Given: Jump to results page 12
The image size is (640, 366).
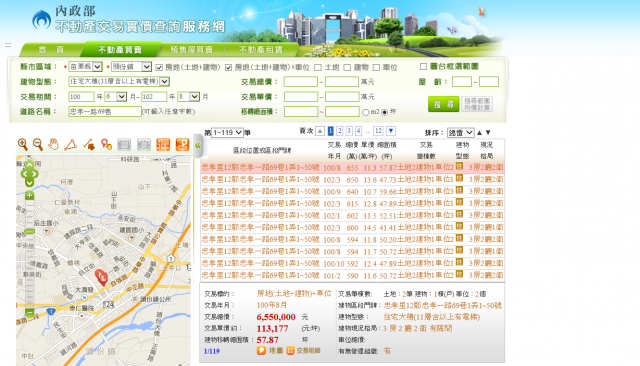Looking at the screenshot, I should coord(378,131).
